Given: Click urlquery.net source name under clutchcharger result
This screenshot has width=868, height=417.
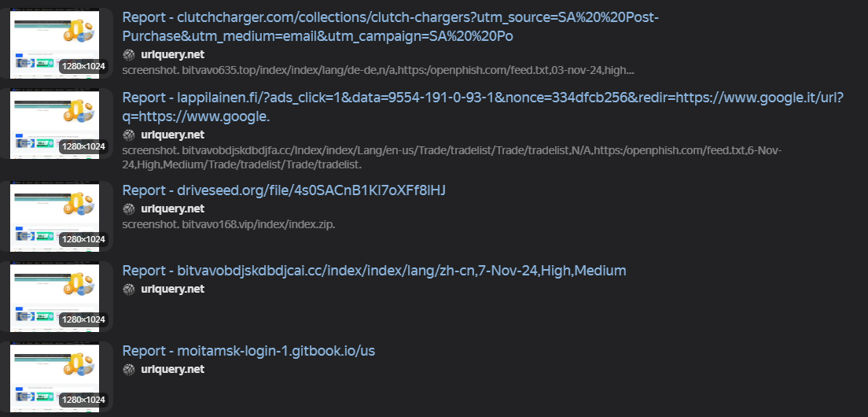Looking at the screenshot, I should point(173,54).
